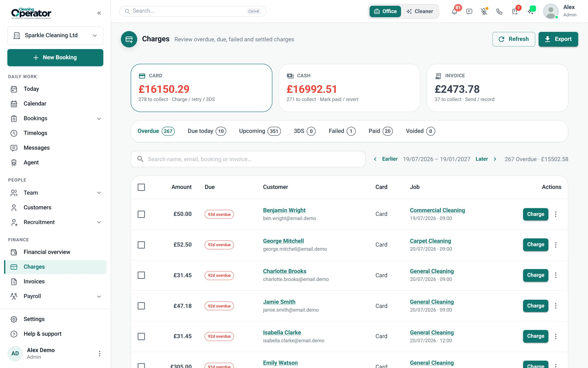Image resolution: width=588 pixels, height=368 pixels.
Task: Open Help & support in sidebar
Action: (55, 334)
